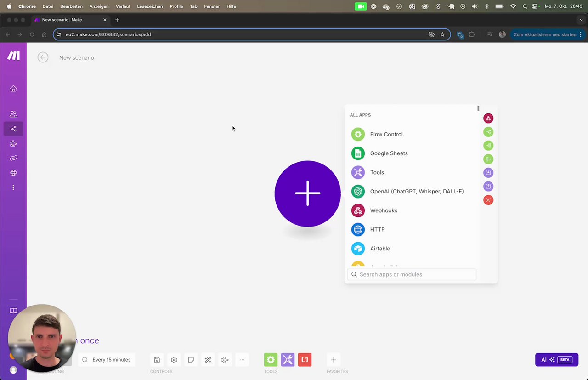Click the red webhook shortcut icon in the side strip
The width and height of the screenshot is (588, 380).
(488, 119)
